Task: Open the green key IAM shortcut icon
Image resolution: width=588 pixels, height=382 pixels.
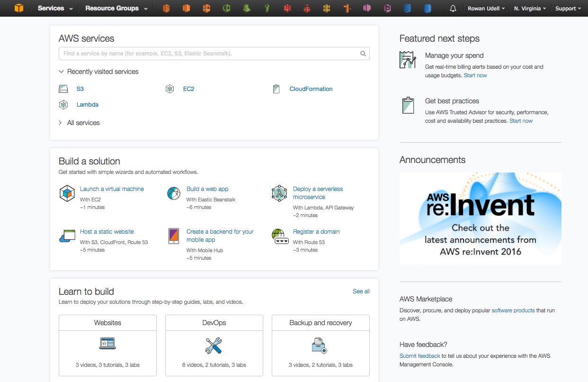Action: point(267,8)
